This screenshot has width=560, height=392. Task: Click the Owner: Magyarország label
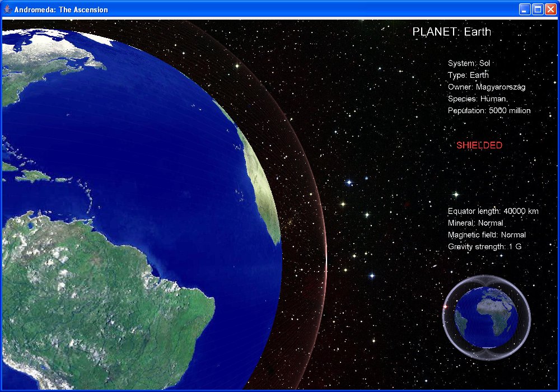point(486,87)
